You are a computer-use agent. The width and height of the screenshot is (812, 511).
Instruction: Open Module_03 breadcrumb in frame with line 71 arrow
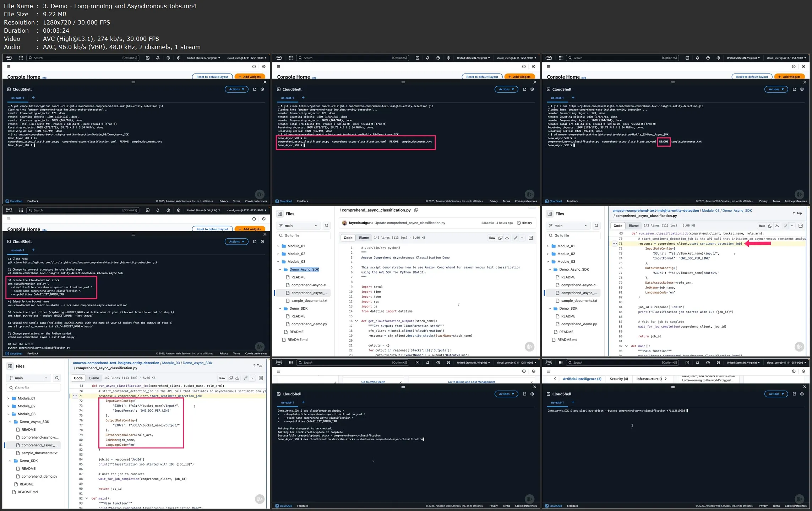[x=710, y=211]
